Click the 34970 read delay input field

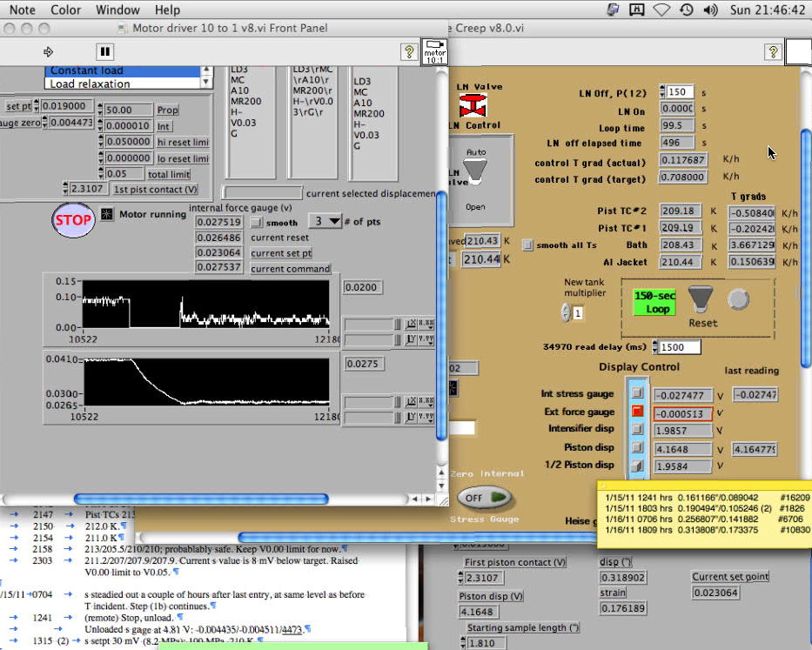point(680,347)
